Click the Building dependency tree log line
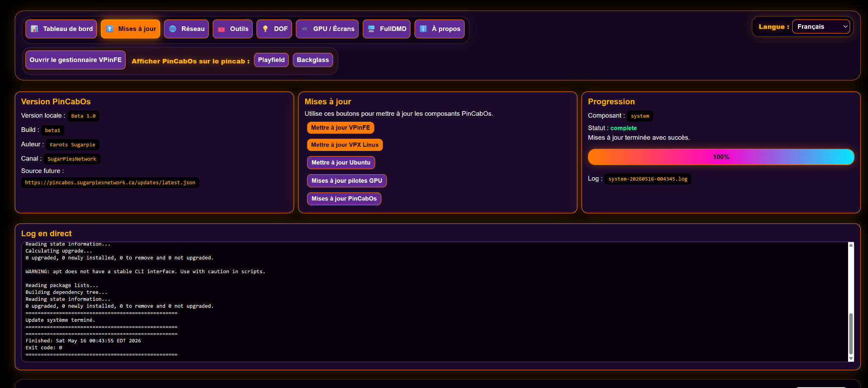This screenshot has height=388, width=868. 67,293
